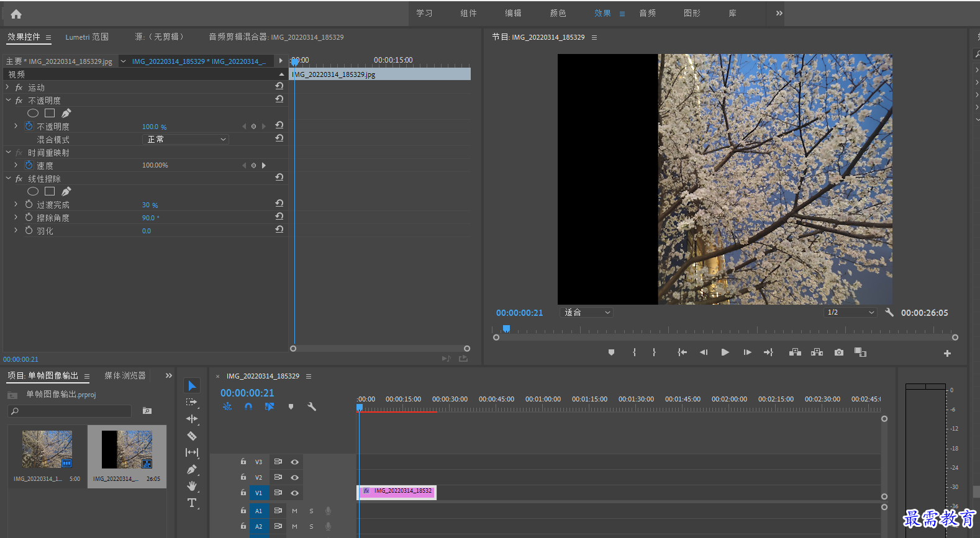Switch to the Audio workspace tab
This screenshot has width=980, height=538.
pyautogui.click(x=647, y=13)
